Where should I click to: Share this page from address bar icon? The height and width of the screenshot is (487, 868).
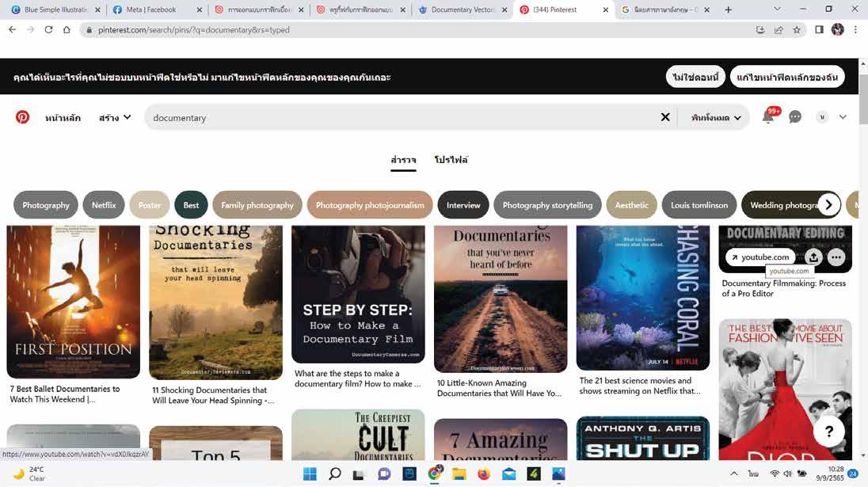tap(779, 30)
